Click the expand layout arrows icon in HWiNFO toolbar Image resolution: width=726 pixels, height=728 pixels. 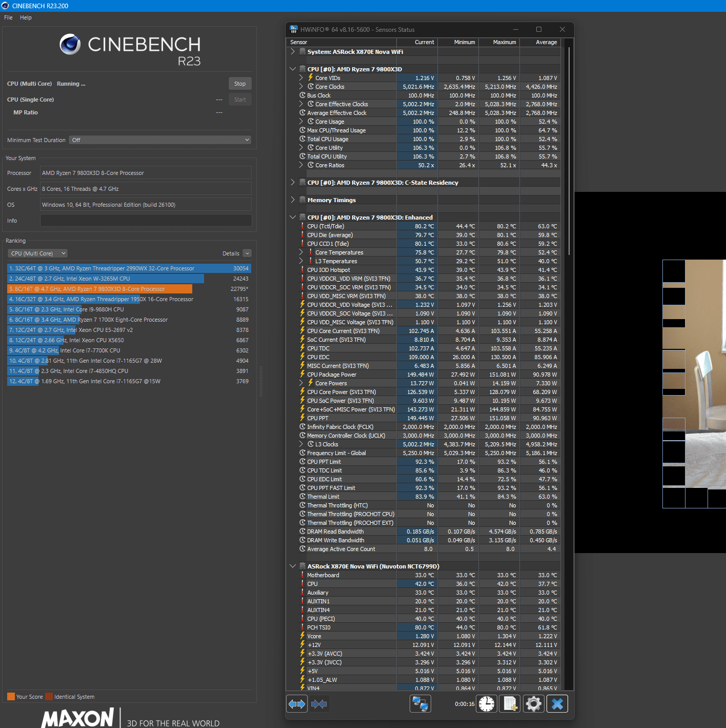coord(297,704)
